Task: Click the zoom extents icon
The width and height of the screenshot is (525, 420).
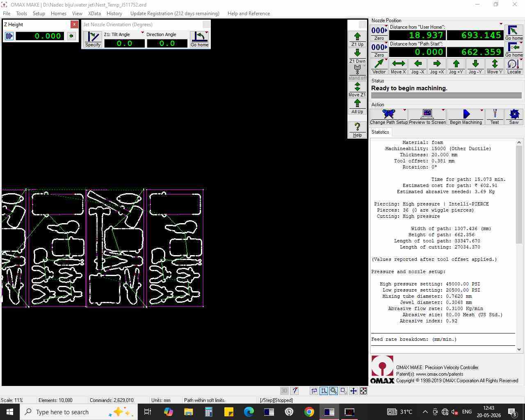Action: (x=324, y=391)
